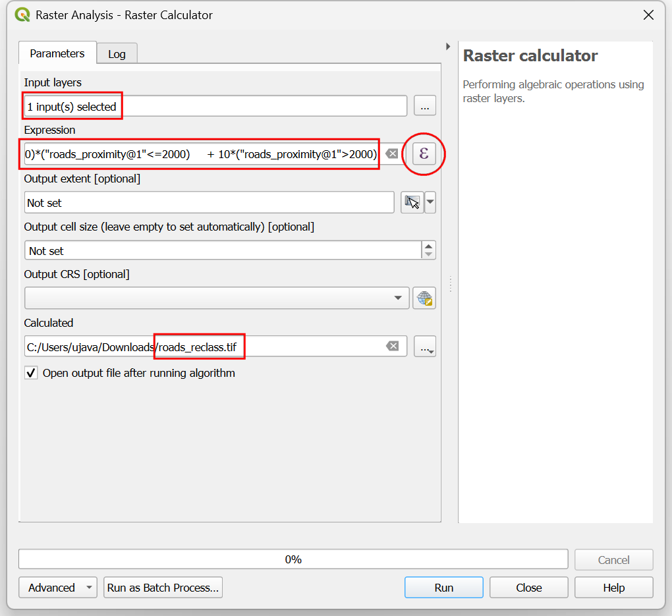Open the Output CRS selector globe icon
Viewport: 672px width, 616px height.
click(x=424, y=298)
